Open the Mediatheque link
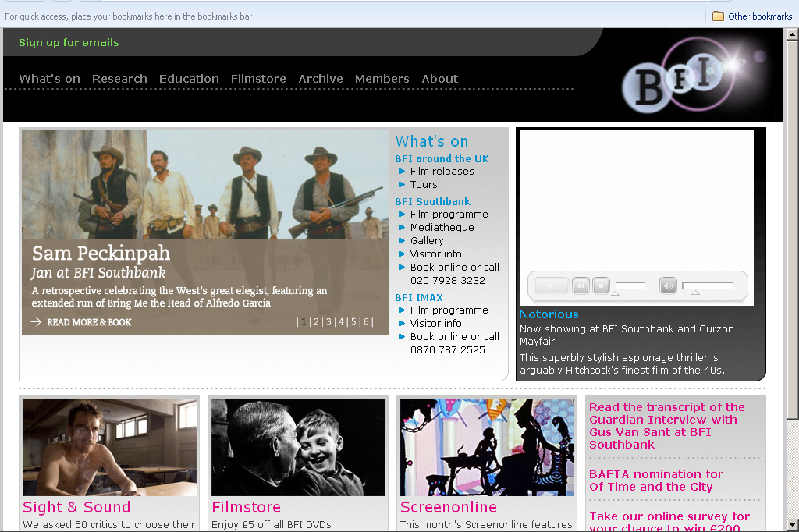The width and height of the screenshot is (799, 532). pos(442,228)
